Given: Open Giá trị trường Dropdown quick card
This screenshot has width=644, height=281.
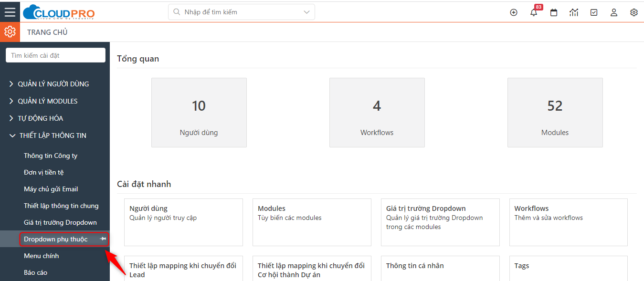Looking at the screenshot, I should 440,222.
